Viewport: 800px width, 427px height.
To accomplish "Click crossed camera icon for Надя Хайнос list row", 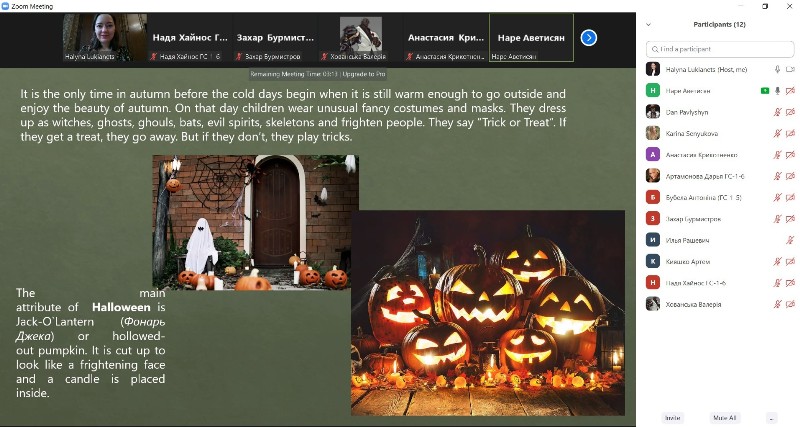I will click(x=790, y=283).
